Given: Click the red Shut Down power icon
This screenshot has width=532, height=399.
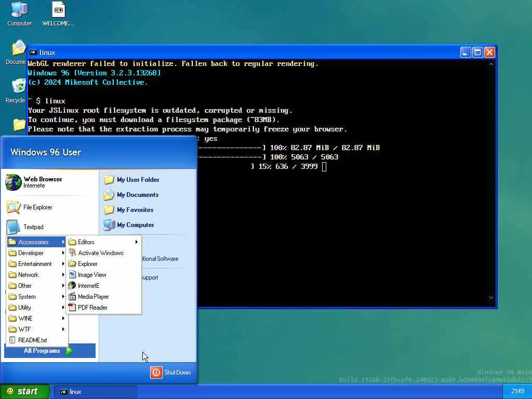Looking at the screenshot, I should [x=156, y=372].
